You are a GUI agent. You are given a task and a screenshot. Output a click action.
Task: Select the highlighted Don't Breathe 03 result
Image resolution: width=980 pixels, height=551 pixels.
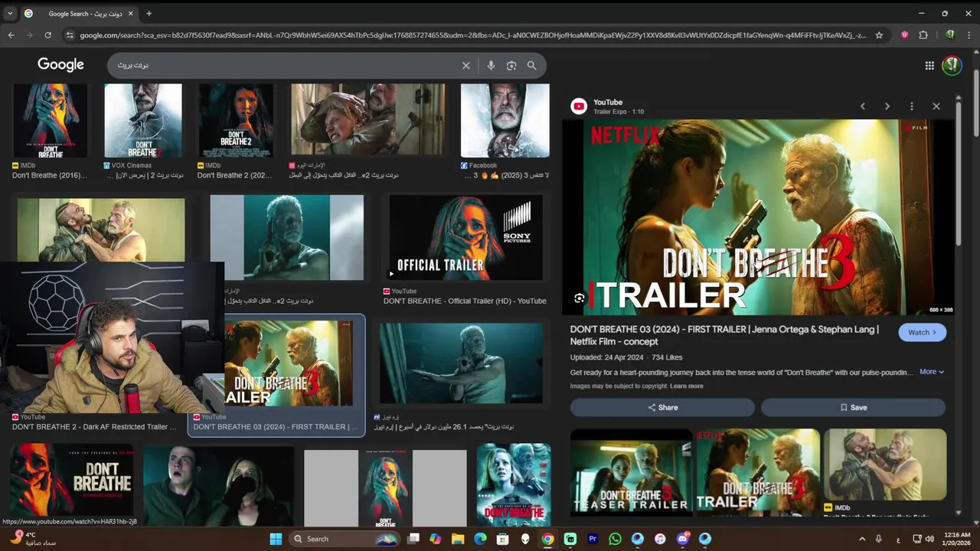tap(276, 375)
